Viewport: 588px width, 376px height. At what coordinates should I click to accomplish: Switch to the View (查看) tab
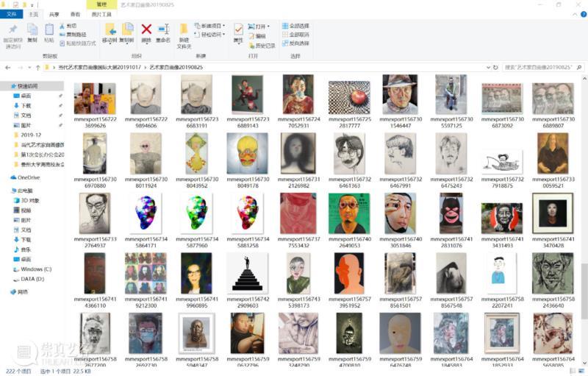click(76, 14)
